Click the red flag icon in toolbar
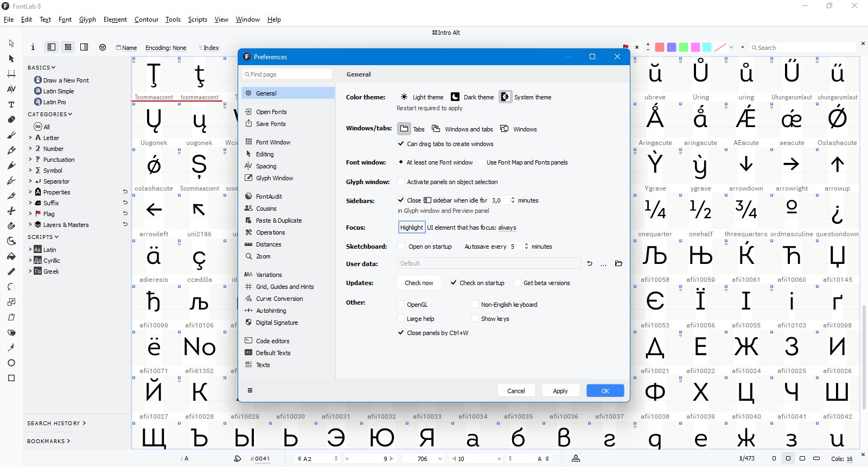The image size is (868, 467). 626,47
